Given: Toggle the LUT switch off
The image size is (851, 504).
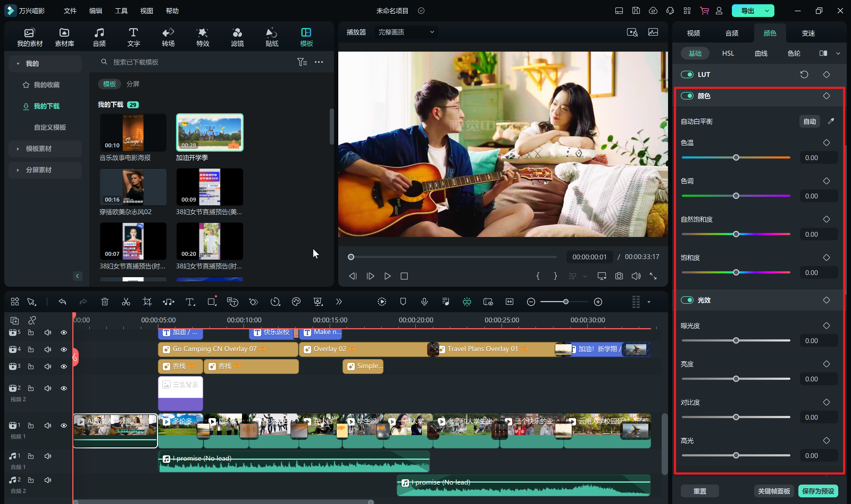Looking at the screenshot, I should click(687, 74).
